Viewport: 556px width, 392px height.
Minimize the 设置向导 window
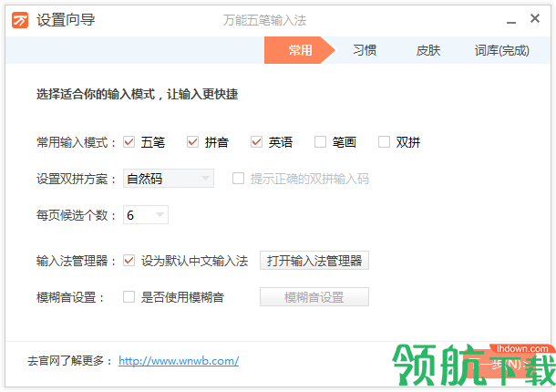pyautogui.click(x=511, y=22)
